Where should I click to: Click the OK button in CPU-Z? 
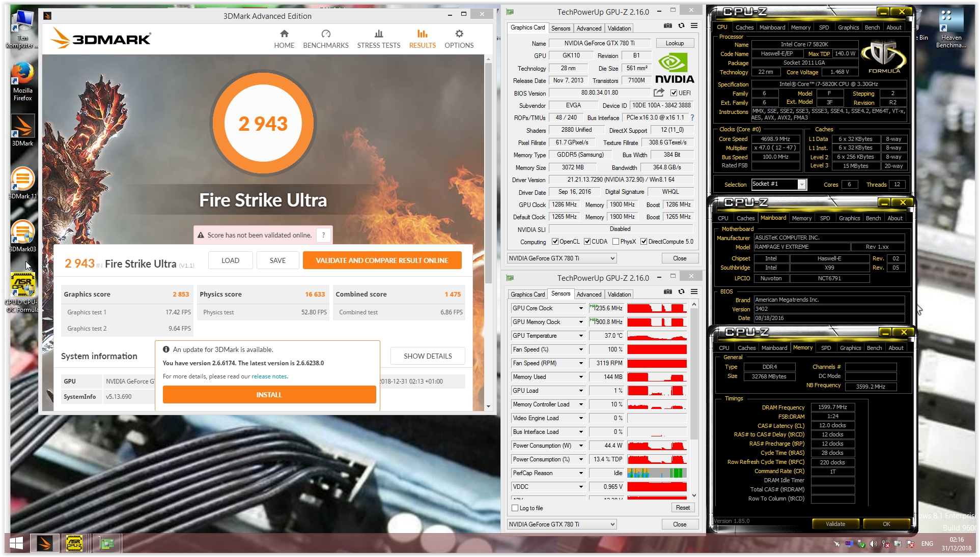(x=886, y=524)
